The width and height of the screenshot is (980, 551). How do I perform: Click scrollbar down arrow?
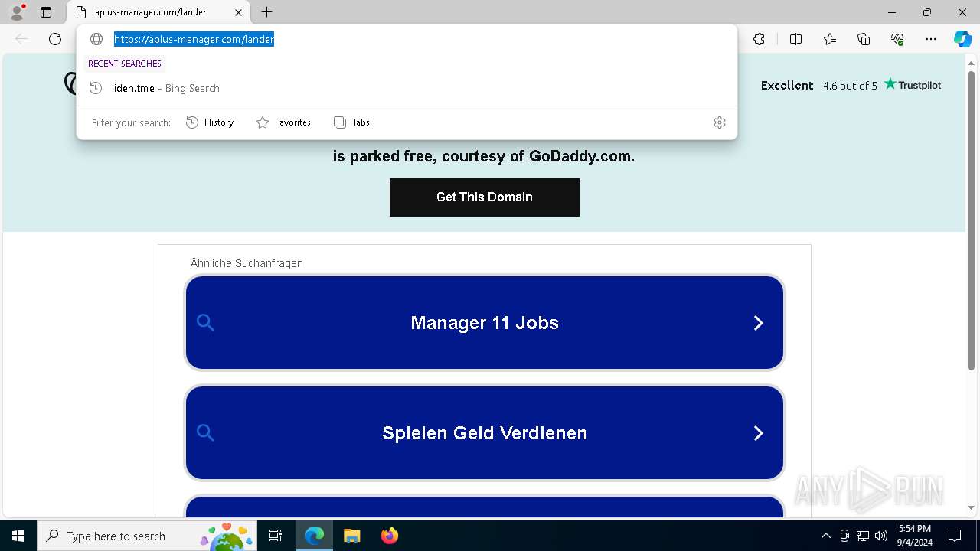[972, 507]
